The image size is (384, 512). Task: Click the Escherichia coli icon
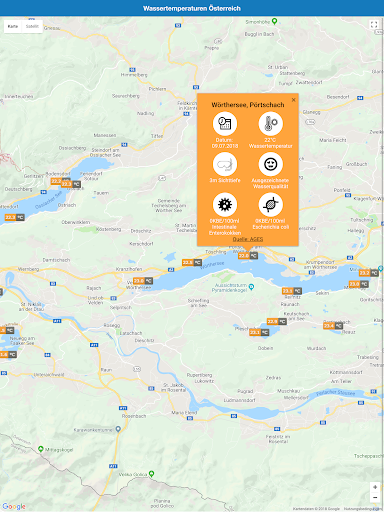pyautogui.click(x=271, y=204)
